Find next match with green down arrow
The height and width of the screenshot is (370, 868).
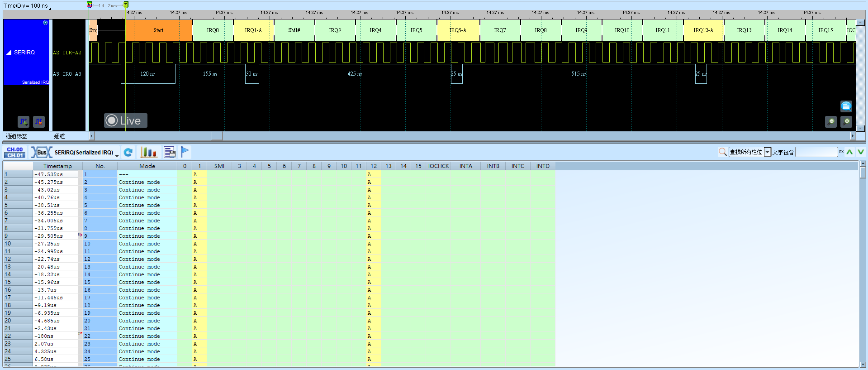click(x=861, y=152)
